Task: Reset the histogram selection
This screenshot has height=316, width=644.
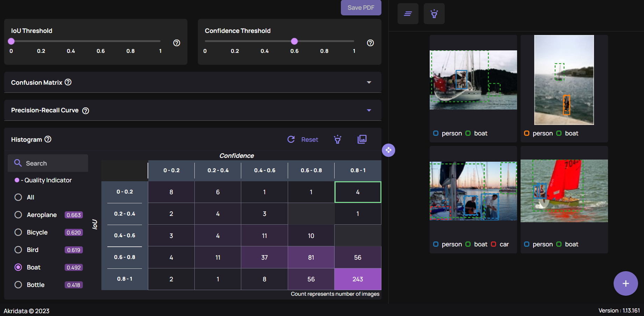Action: (x=303, y=140)
